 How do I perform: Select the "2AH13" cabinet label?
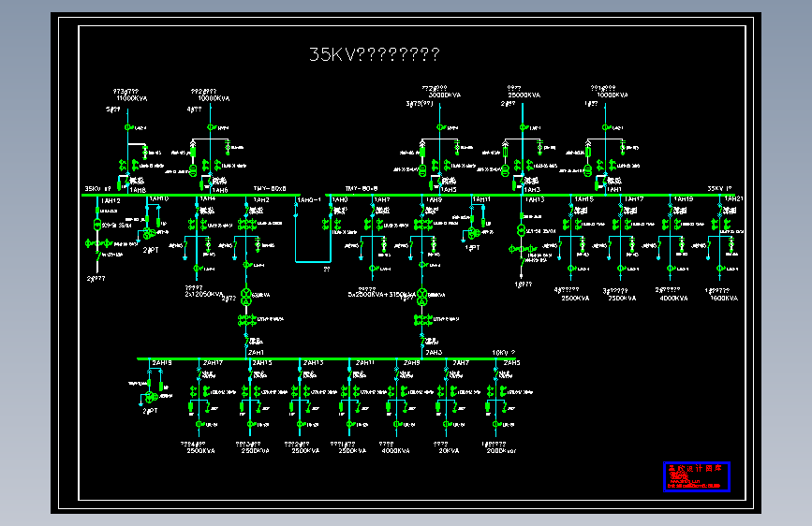314,363
